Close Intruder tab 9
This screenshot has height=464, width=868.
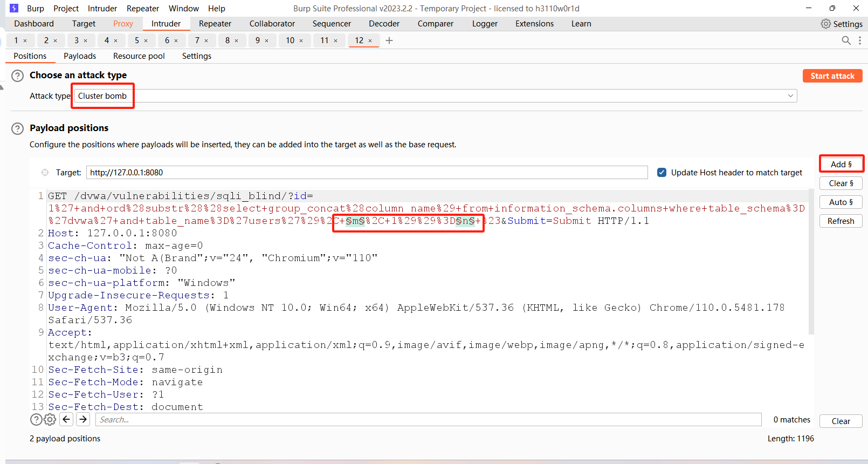(267, 40)
